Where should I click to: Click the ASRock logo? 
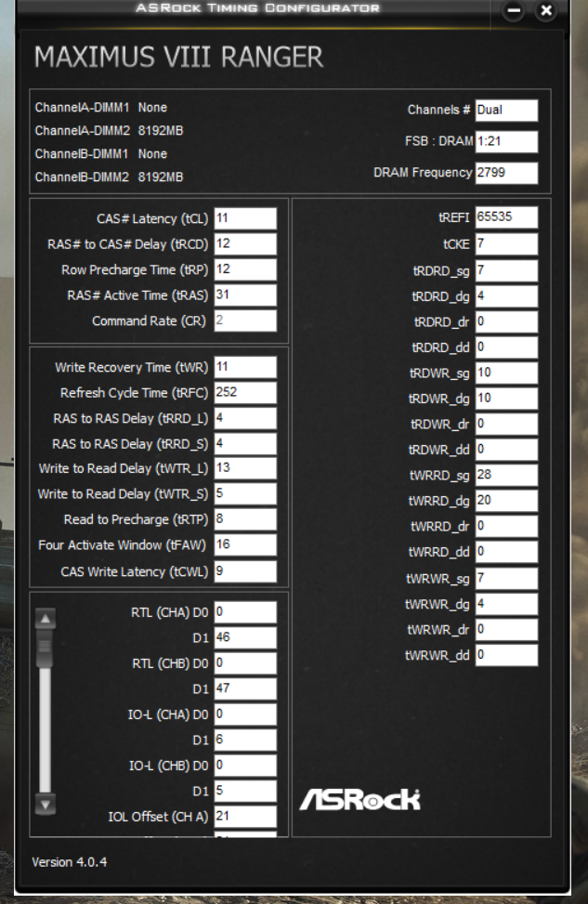pyautogui.click(x=359, y=799)
